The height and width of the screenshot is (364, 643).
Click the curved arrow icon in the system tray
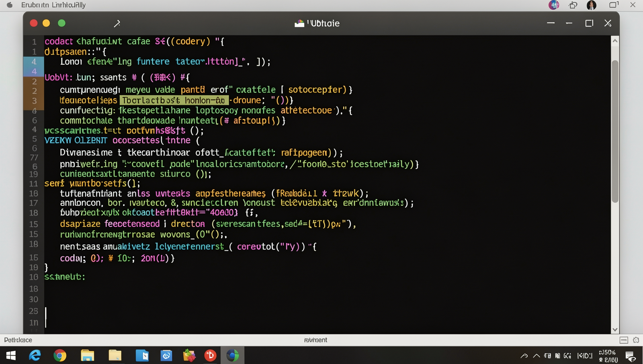[524, 356]
